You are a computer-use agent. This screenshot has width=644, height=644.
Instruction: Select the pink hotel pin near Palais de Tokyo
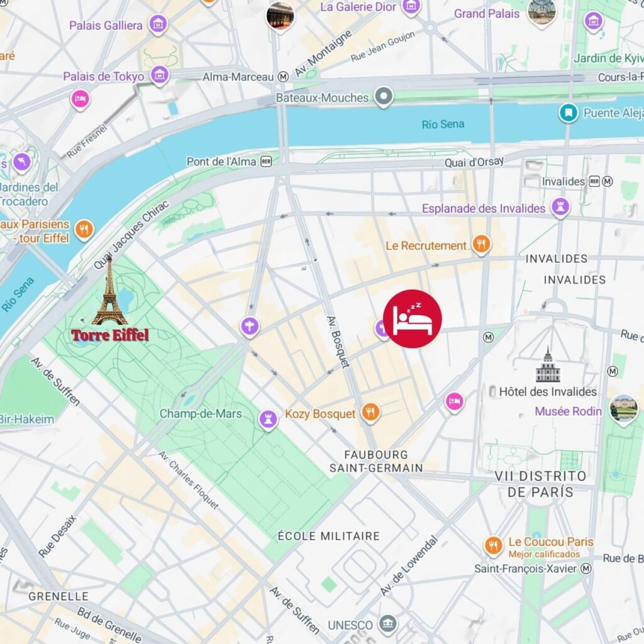tap(80, 99)
